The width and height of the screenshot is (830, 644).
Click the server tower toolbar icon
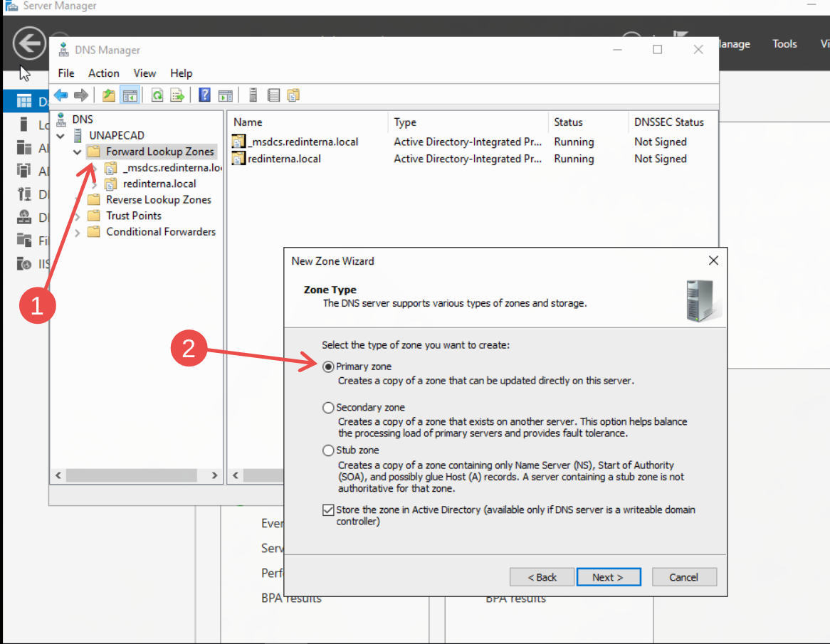coord(253,95)
